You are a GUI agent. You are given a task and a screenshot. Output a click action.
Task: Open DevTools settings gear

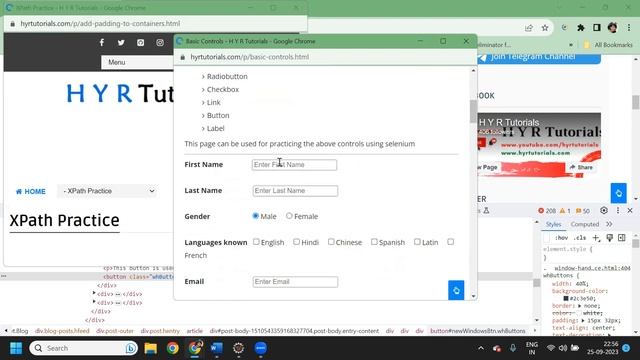604,211
